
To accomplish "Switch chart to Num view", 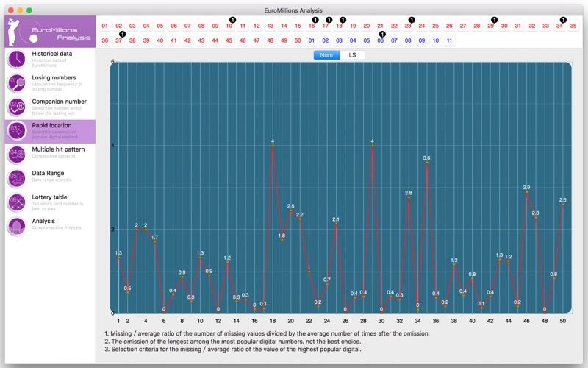I will (326, 55).
